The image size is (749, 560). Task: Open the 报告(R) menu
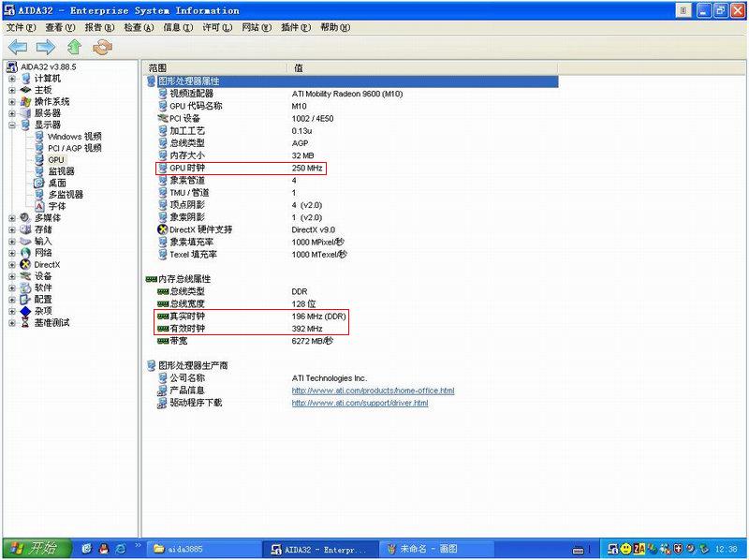[99, 28]
